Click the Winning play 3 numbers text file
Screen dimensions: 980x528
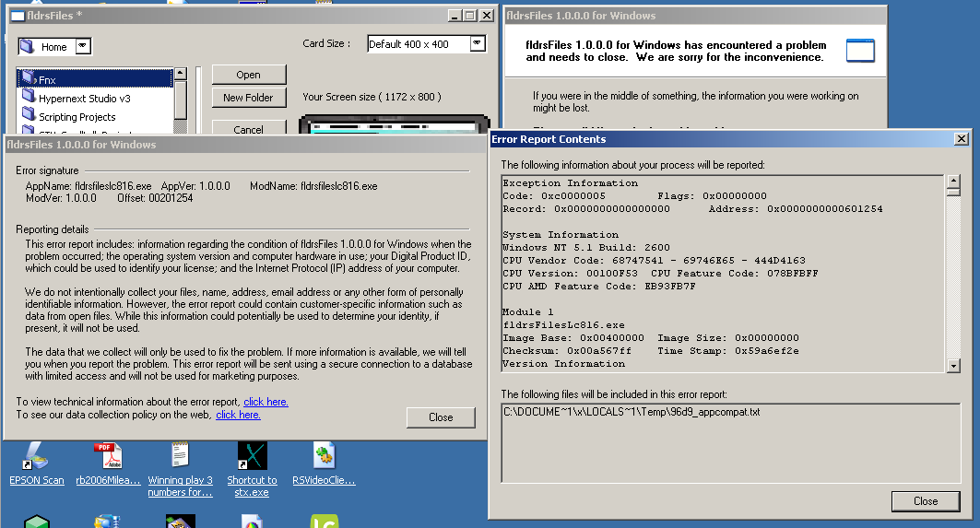click(x=180, y=457)
